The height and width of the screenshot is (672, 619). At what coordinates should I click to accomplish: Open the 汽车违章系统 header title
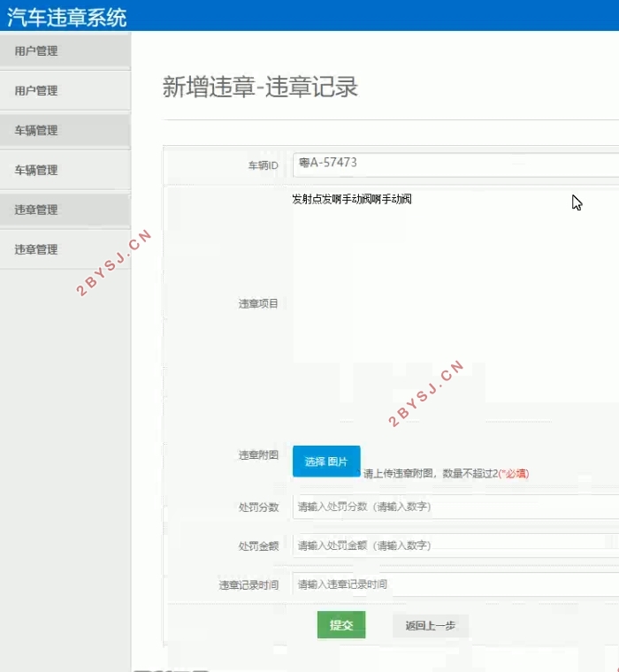[x=66, y=17]
